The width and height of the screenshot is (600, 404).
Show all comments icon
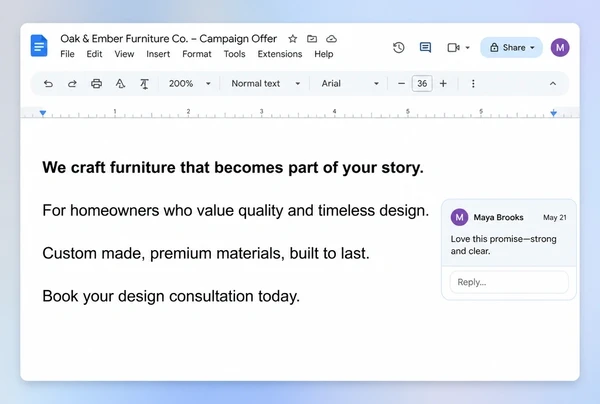(x=425, y=47)
